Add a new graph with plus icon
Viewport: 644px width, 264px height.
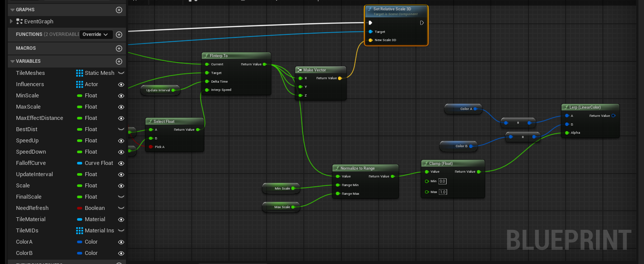[119, 10]
